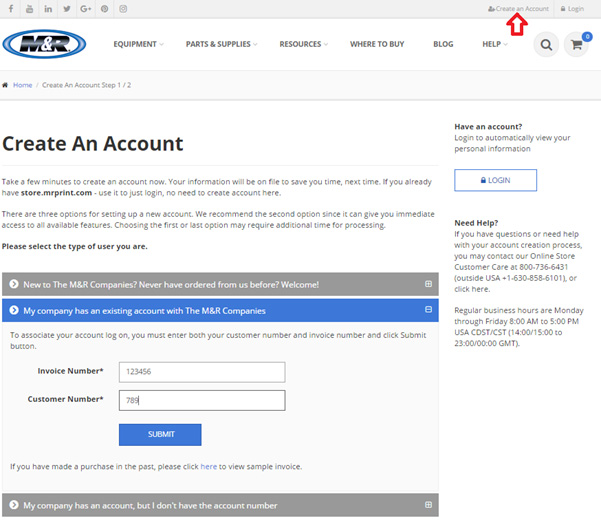
Task: Open the Resources menu
Action: coord(303,44)
